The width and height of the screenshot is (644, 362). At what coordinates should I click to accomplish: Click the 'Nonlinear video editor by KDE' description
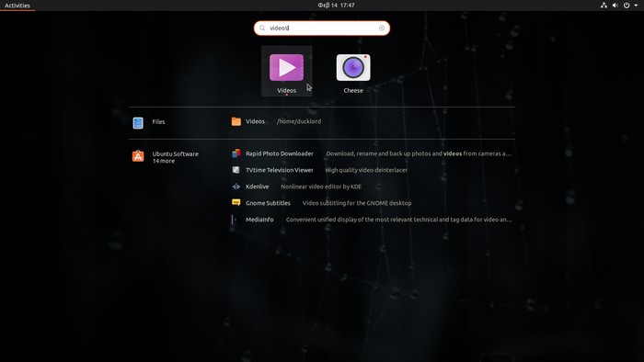coord(321,187)
